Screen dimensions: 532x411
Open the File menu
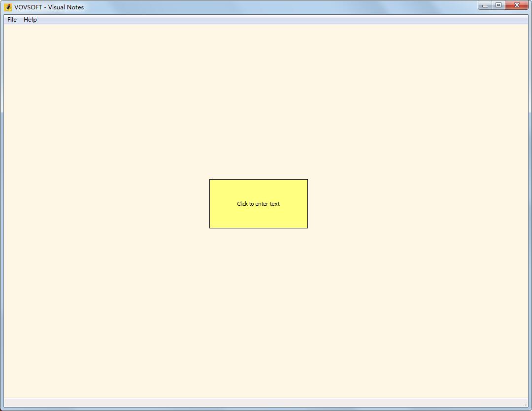[x=12, y=20]
